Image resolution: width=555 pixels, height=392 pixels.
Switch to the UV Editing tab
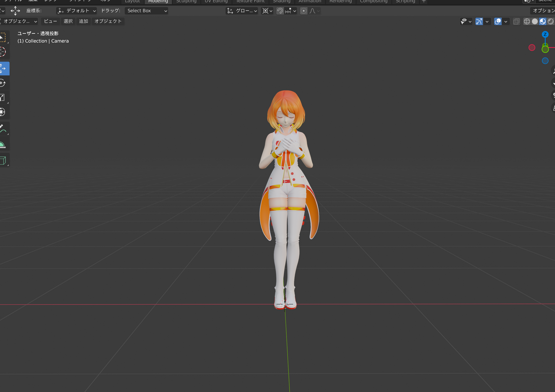tap(216, 1)
